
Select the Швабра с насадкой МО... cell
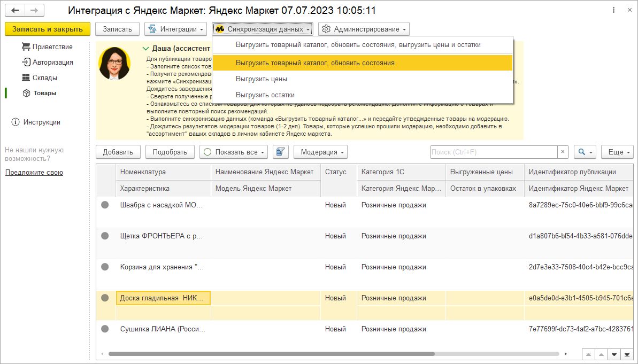[x=163, y=205]
